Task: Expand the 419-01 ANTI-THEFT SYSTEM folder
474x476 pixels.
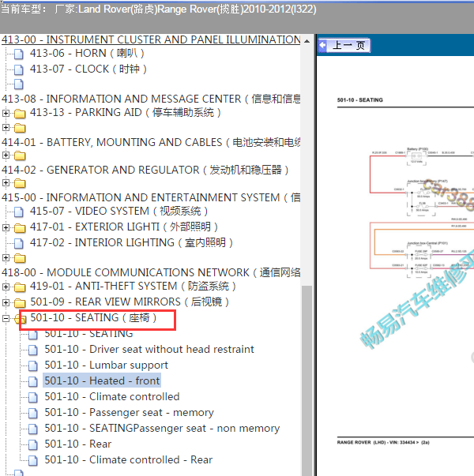Action: pos(6,287)
